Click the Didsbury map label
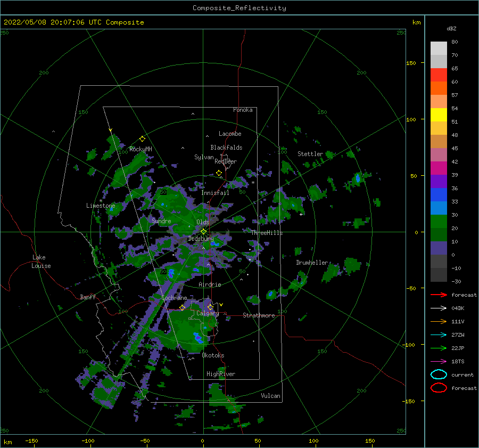This screenshot has width=479, height=448. [x=201, y=239]
